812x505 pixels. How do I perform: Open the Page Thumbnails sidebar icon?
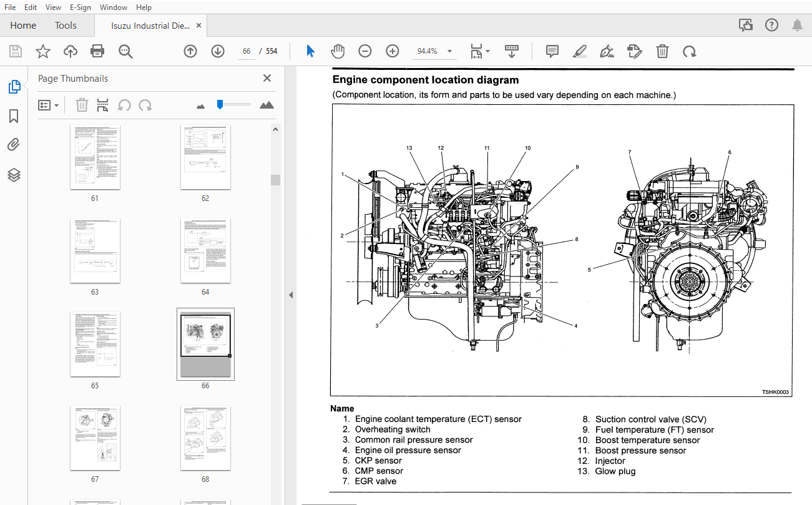[14, 87]
